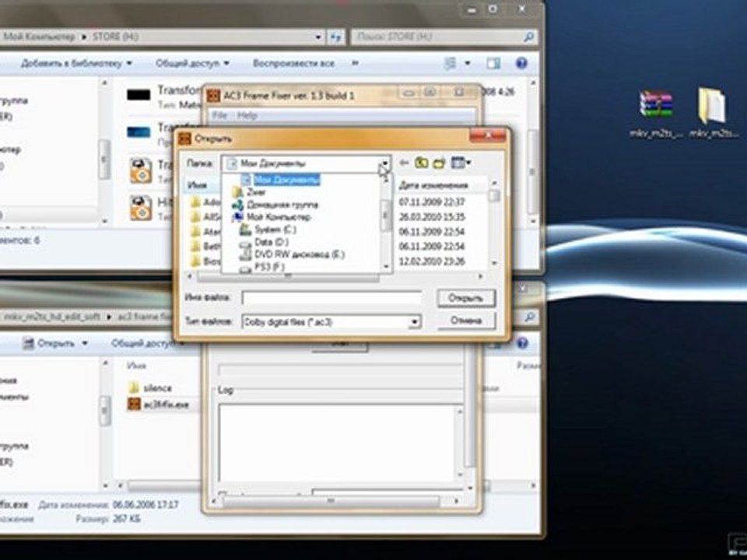
Task: Create new folder in Open dialog
Action: pyautogui.click(x=439, y=163)
